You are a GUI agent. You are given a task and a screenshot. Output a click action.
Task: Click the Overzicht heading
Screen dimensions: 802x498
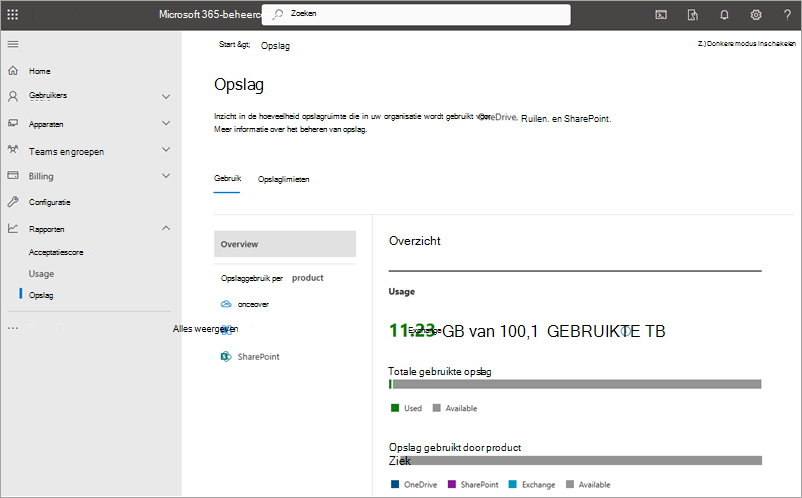[x=414, y=241]
